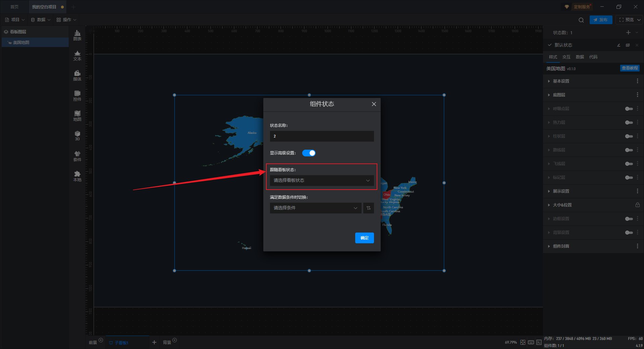This screenshot has width=644, height=349.
Task: Open the 文本 text component library
Action: [77, 55]
